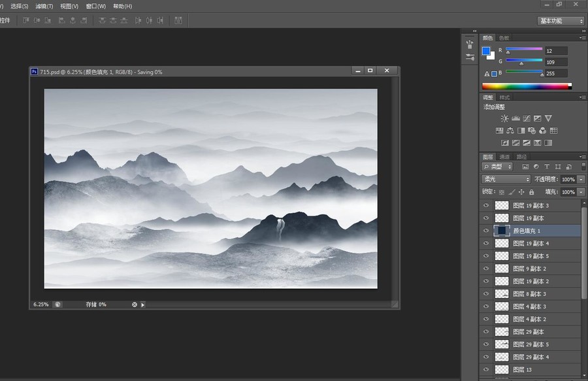Open the layers panel options menu
Screen dimensions: 588x381
(x=582, y=156)
